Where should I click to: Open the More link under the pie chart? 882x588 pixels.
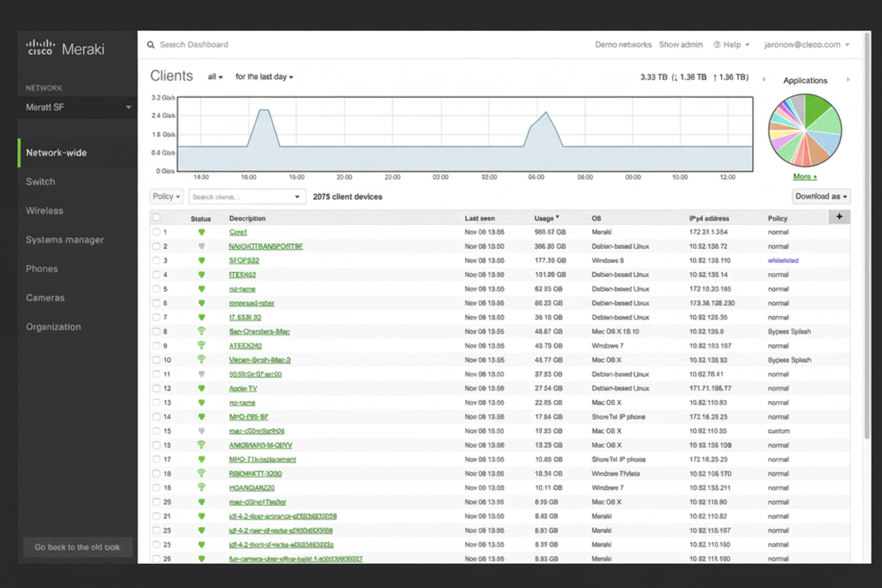pyautogui.click(x=804, y=176)
